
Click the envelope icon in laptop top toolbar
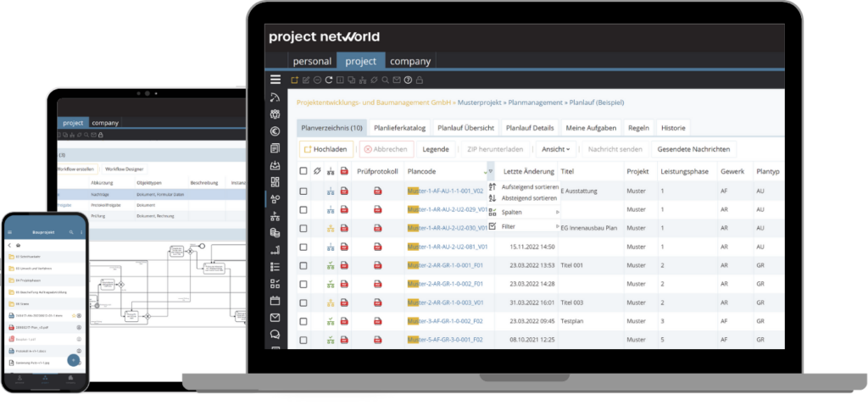(x=397, y=80)
